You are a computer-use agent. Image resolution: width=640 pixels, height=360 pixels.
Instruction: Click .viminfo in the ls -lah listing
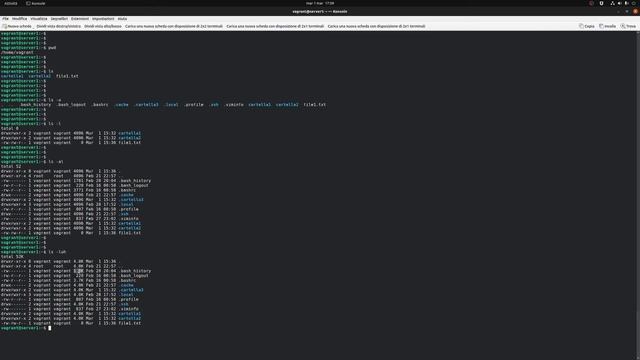tap(129, 309)
